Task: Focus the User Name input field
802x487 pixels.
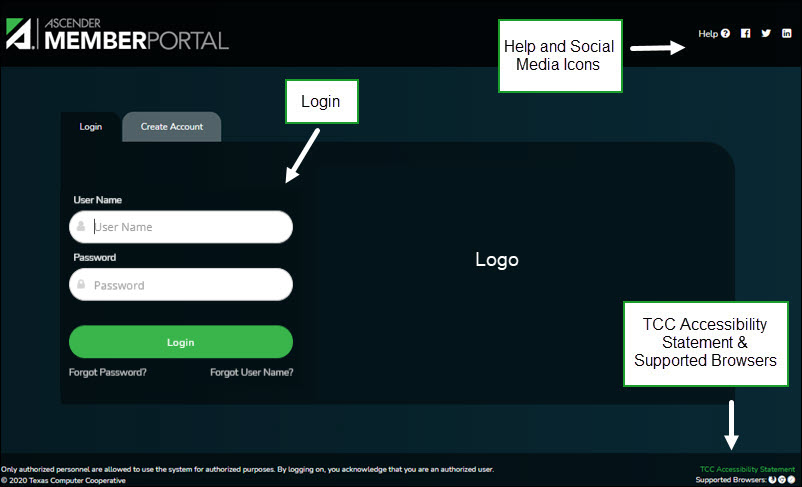Action: [181, 227]
